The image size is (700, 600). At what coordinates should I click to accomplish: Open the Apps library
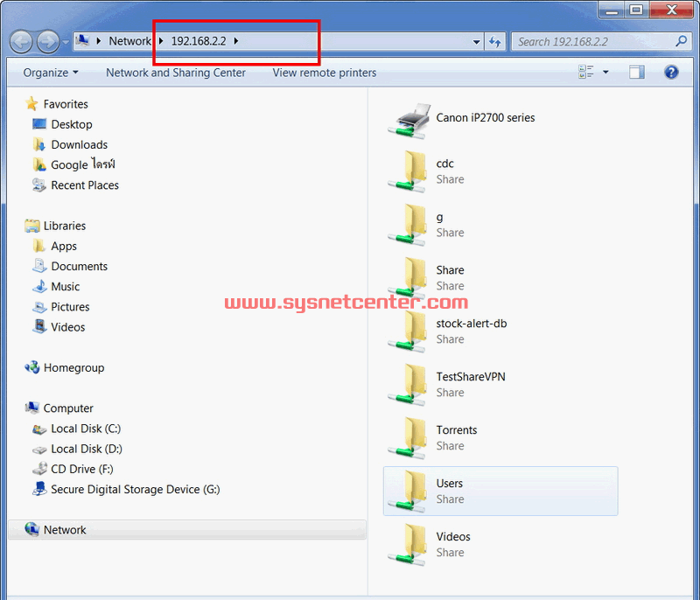[64, 247]
